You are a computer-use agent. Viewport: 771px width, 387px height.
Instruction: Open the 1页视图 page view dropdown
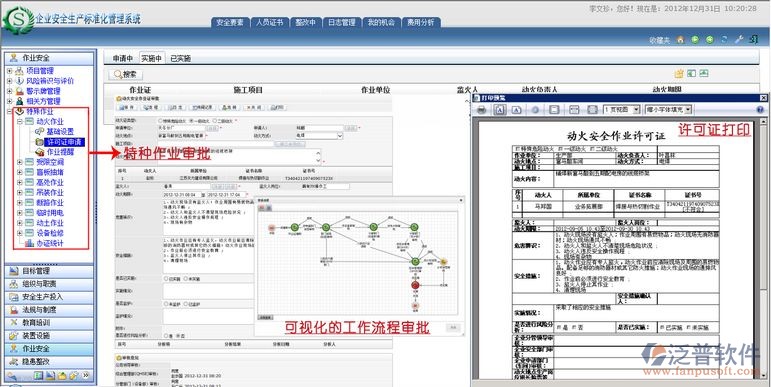tap(622, 110)
